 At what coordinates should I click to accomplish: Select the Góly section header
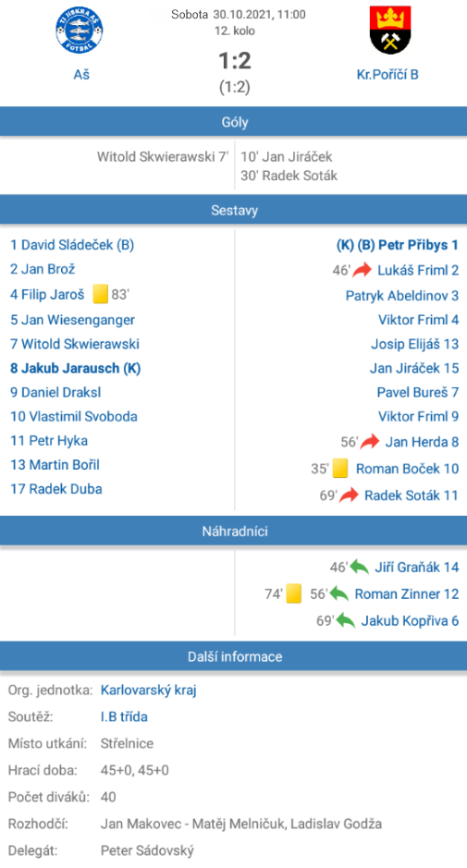(233, 122)
